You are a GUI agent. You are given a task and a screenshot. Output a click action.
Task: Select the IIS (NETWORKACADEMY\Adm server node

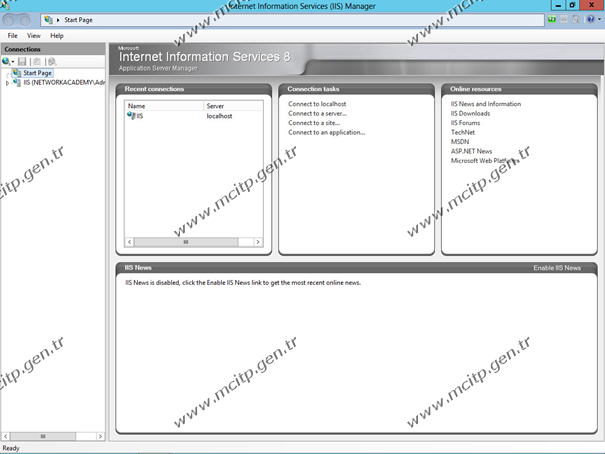64,83
